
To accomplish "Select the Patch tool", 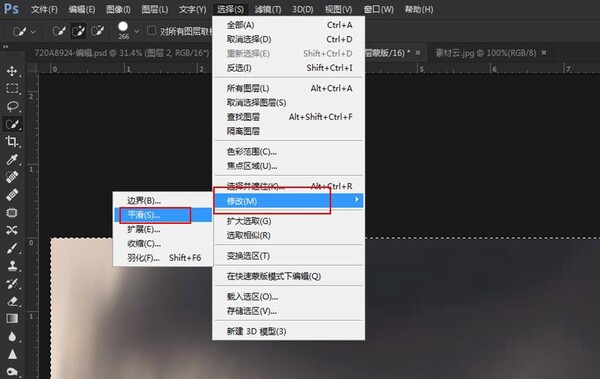I will [12, 212].
